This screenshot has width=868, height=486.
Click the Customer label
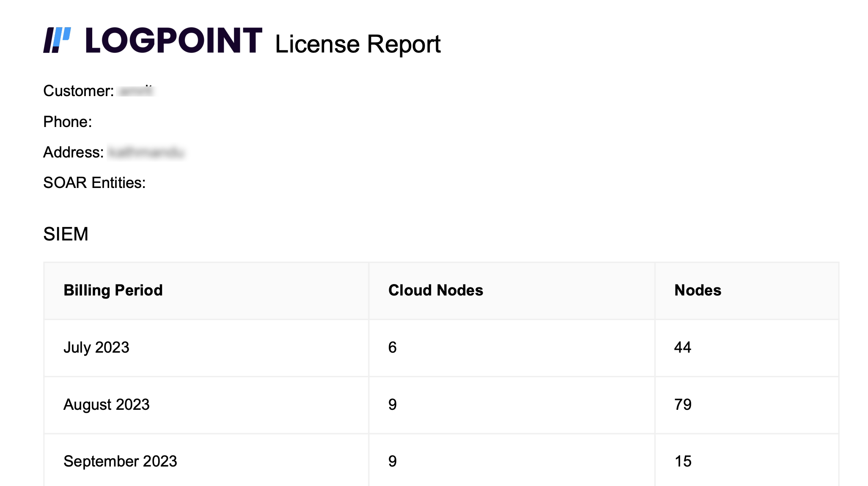coord(78,91)
